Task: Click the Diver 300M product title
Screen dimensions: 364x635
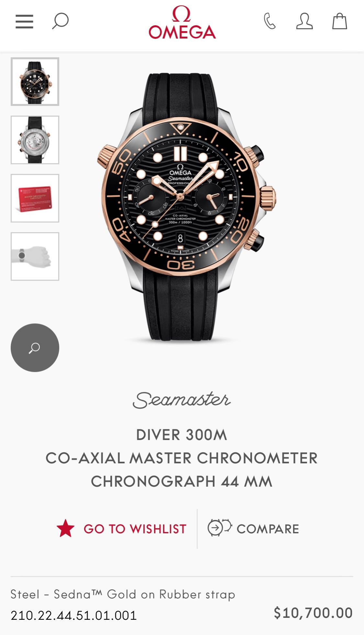Action: click(182, 458)
